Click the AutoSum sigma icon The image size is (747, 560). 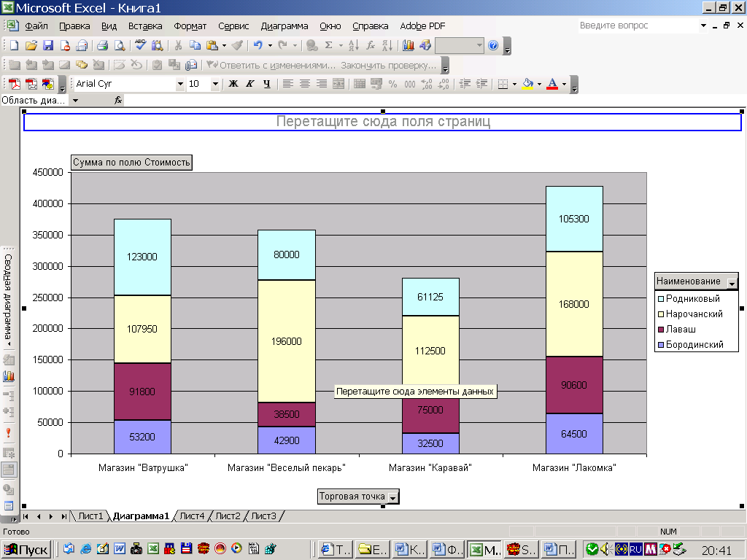pos(329,45)
